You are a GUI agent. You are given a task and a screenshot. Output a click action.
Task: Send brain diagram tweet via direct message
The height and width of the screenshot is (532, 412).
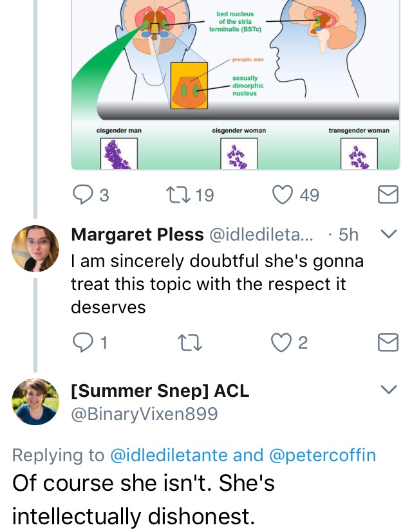click(x=388, y=194)
